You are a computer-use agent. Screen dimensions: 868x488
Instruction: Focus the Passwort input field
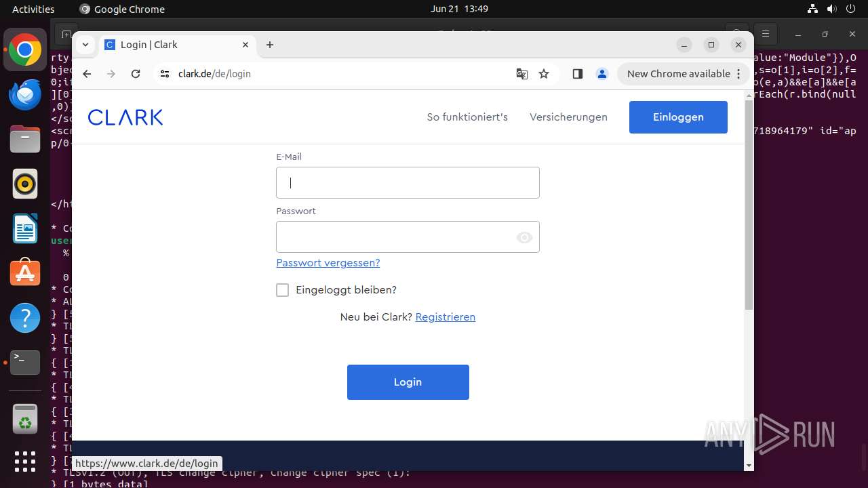point(408,237)
